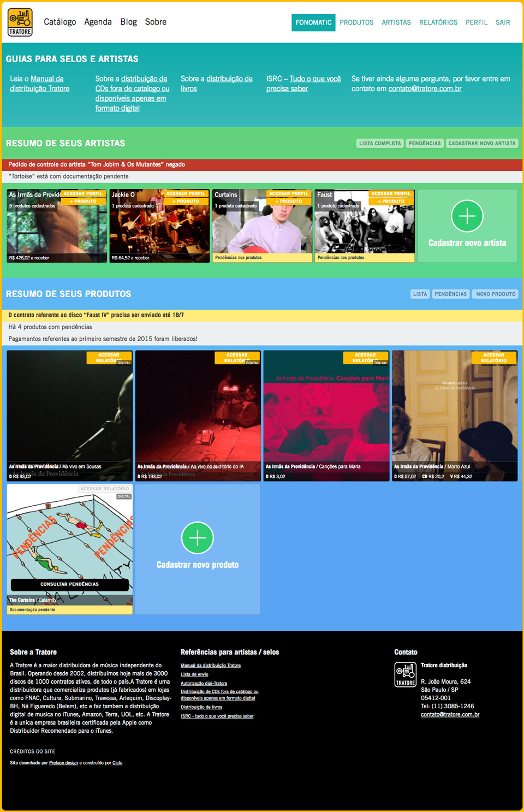Open the Agenda page
The width and height of the screenshot is (524, 812).
[98, 22]
